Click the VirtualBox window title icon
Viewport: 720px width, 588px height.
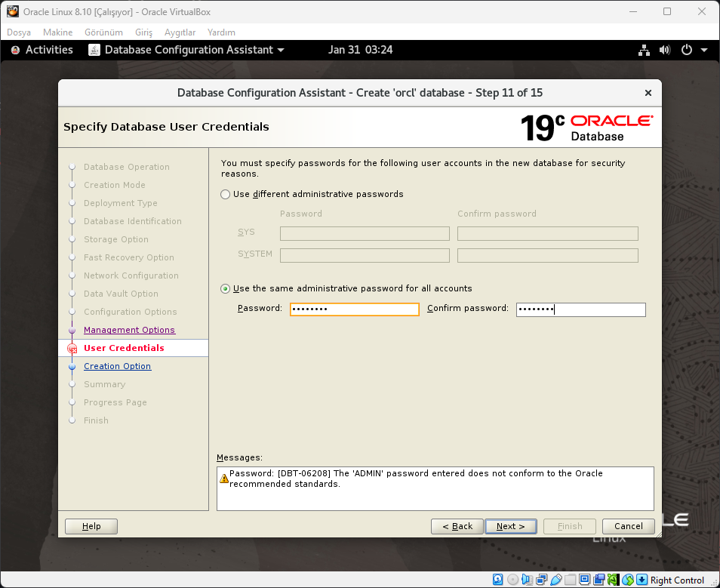coord(12,11)
